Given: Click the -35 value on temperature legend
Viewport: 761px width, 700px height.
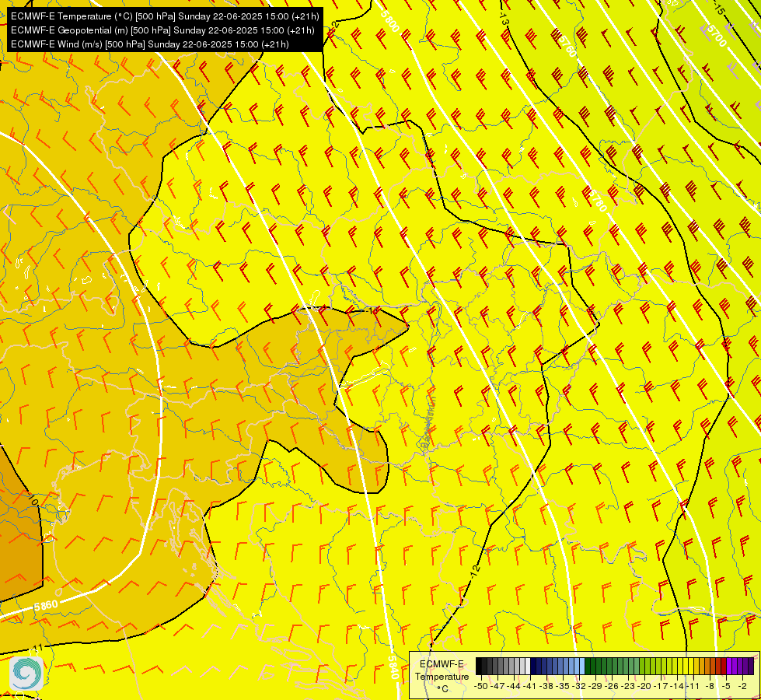Looking at the screenshot, I should pyautogui.click(x=563, y=686).
